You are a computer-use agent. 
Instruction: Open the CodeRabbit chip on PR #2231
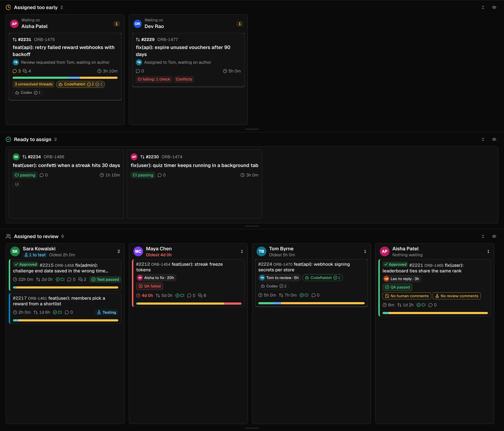[x=80, y=84]
